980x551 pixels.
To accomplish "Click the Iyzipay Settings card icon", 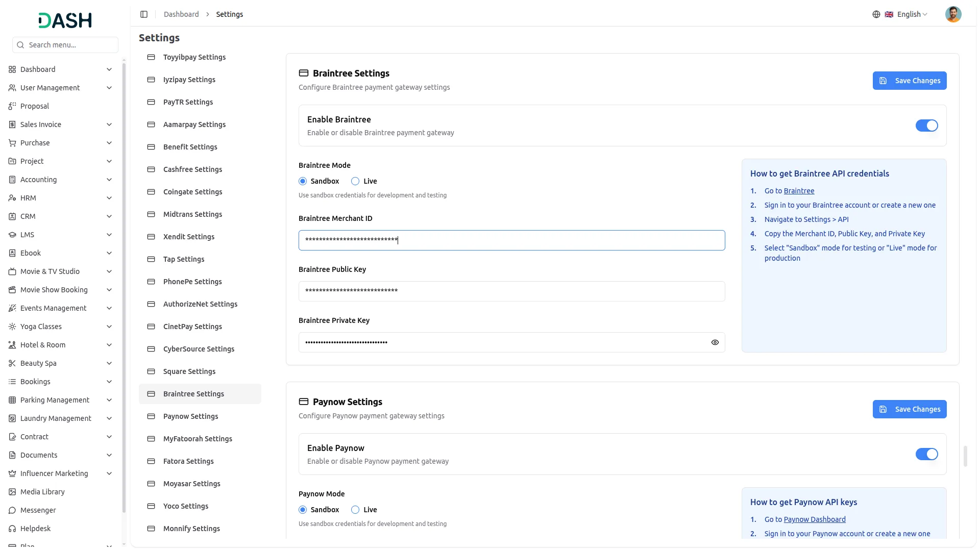I will point(151,80).
